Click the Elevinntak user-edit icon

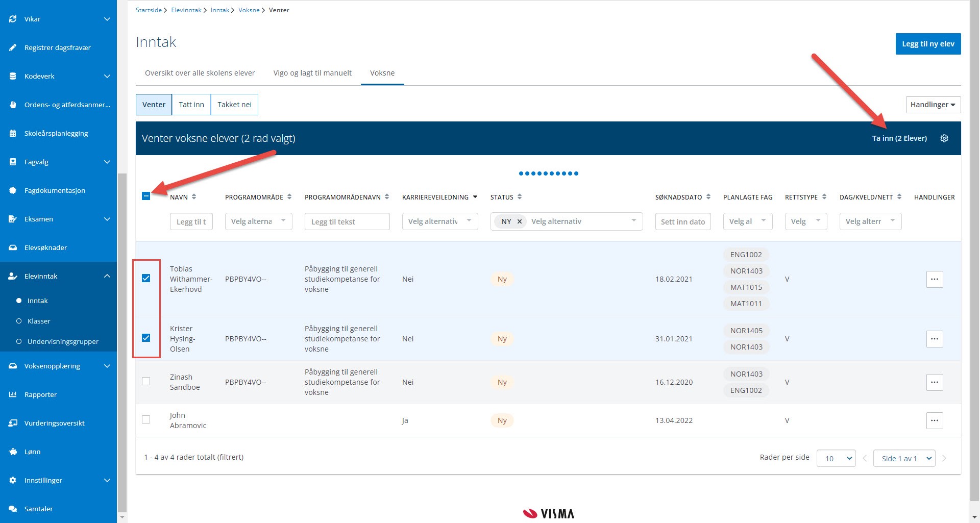[13, 276]
